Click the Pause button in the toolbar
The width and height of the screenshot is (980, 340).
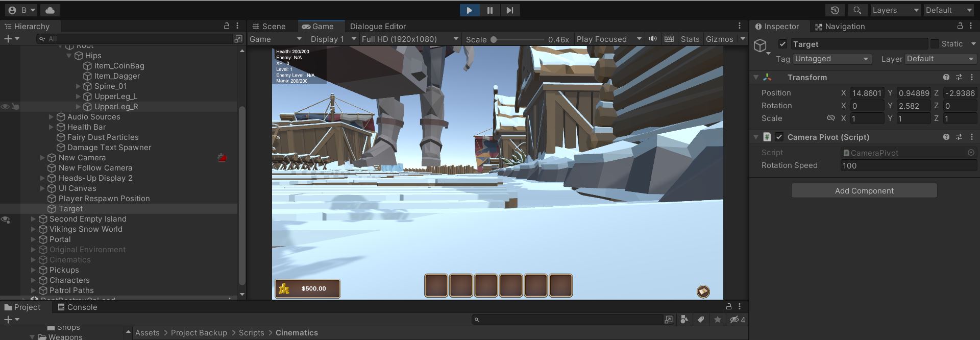(489, 10)
